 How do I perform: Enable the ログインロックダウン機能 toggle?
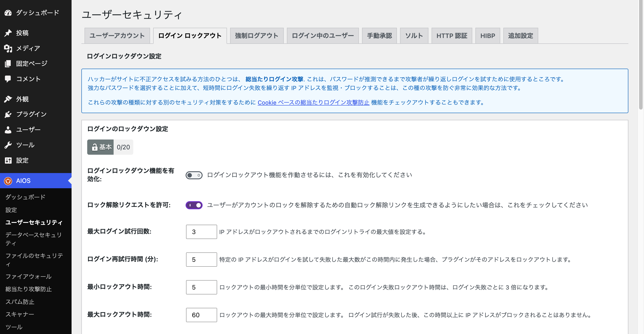coord(194,175)
